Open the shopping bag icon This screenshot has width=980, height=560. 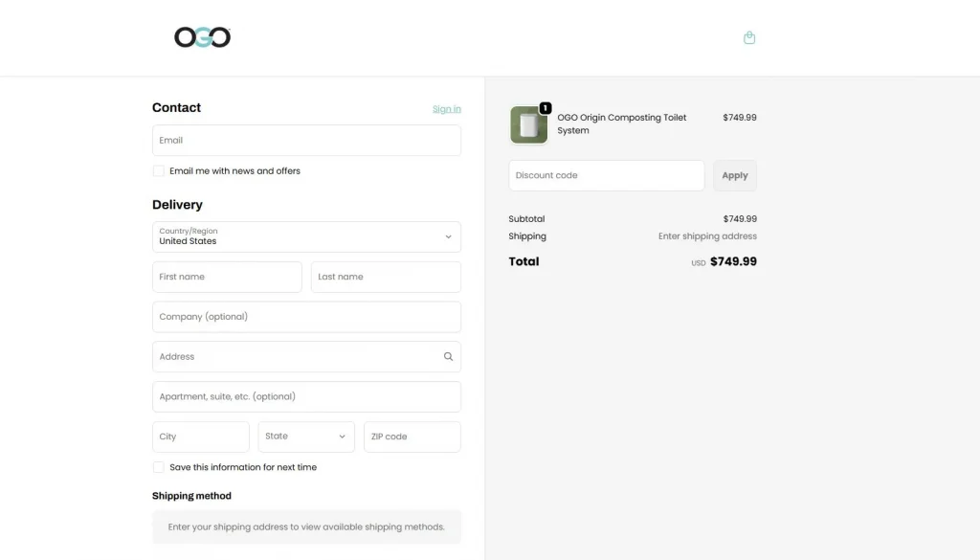coord(749,37)
